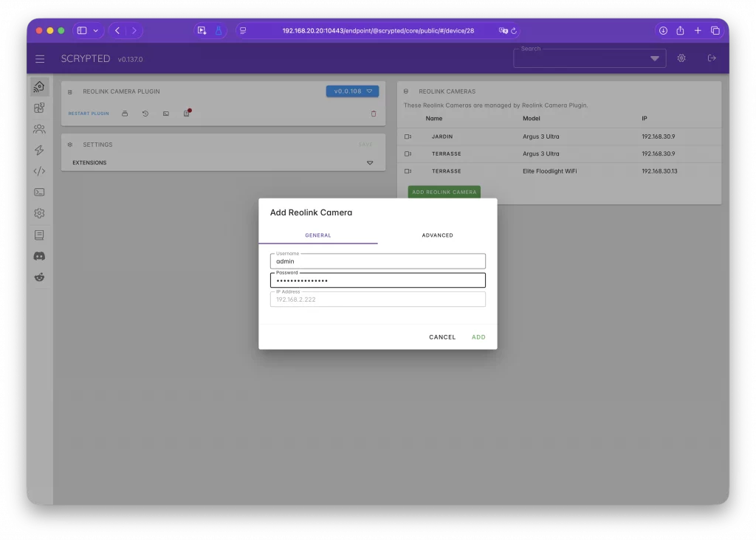The height and width of the screenshot is (540, 756).
Task: Open the users icon in the sidebar
Action: (x=39, y=129)
